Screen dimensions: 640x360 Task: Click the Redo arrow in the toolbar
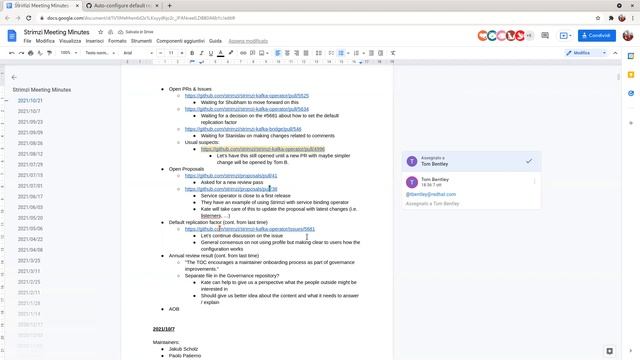[21, 53]
